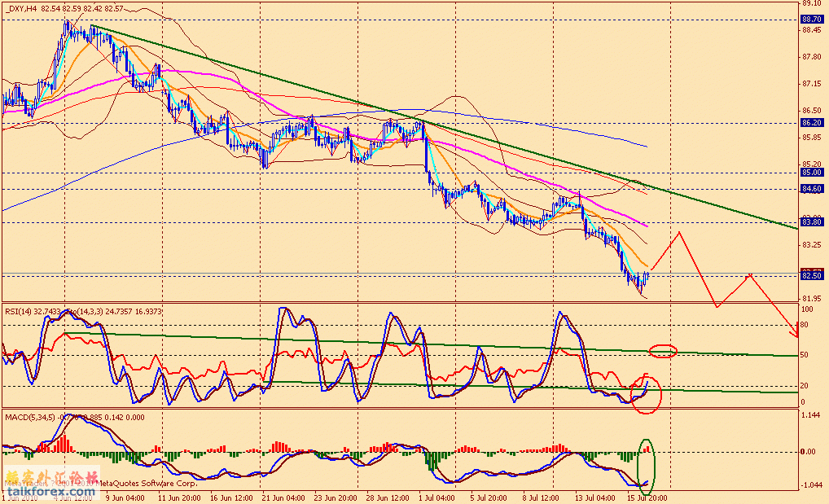Select the small red ellipse near RSI 50
Screen dimensions: 829x504
pos(663,351)
